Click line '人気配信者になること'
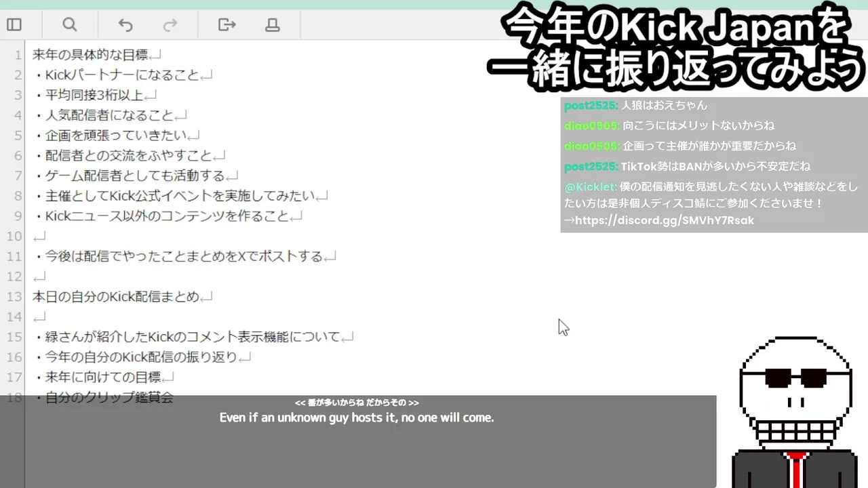The height and width of the screenshot is (488, 868). [103, 115]
